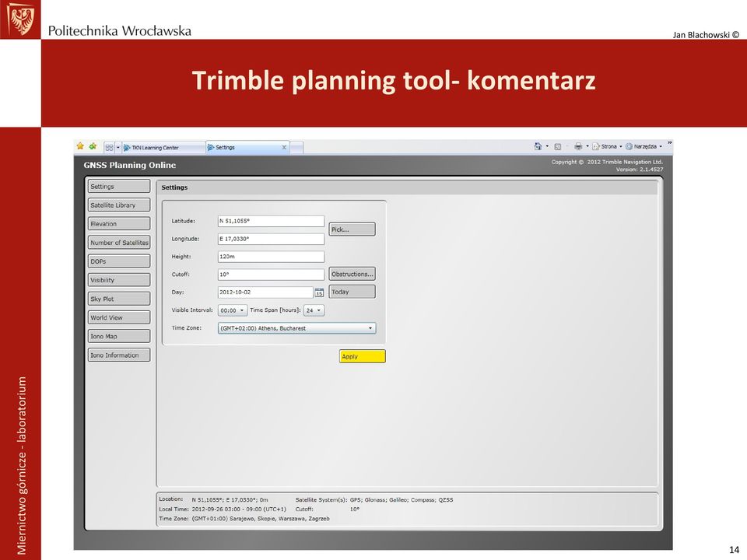Open the Visibility sidebar page

[119, 280]
